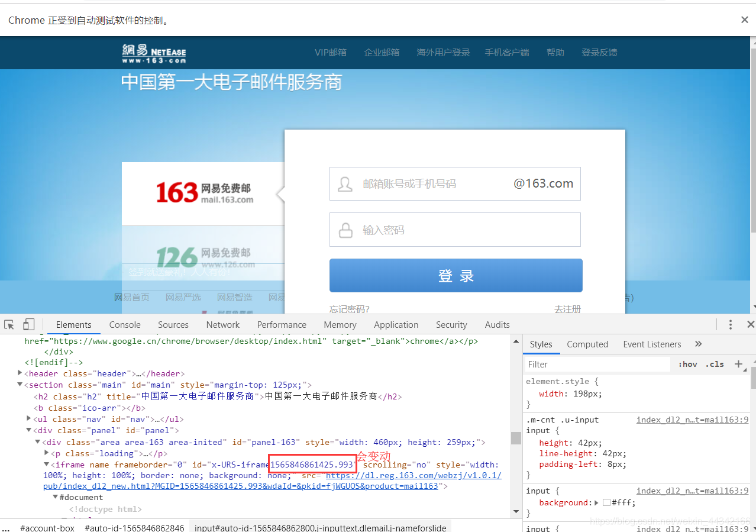Viewport: 756px width, 532px height.
Task: Switch to the Computed sidebar tab
Action: click(x=587, y=344)
